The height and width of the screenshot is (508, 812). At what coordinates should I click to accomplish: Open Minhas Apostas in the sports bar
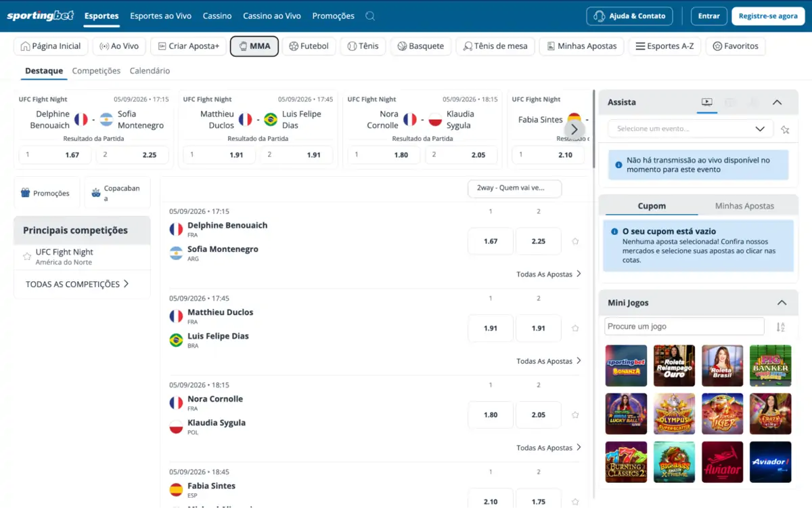(x=581, y=46)
